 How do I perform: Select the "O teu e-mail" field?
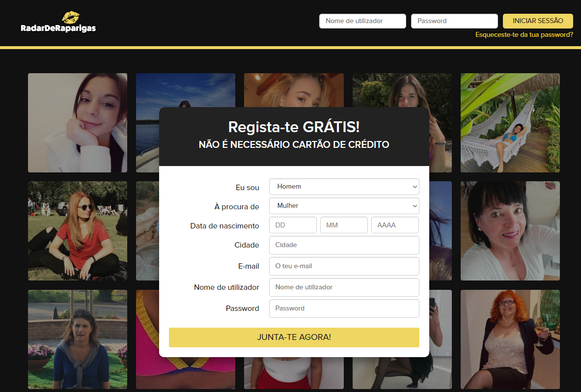[344, 266]
